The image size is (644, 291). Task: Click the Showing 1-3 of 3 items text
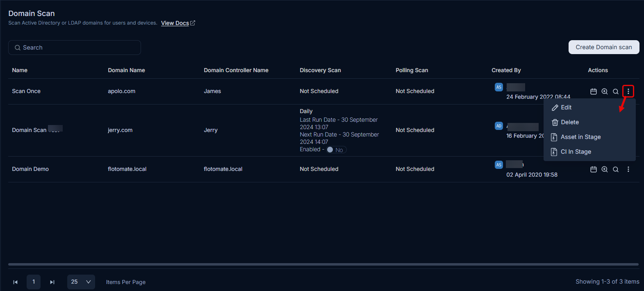608,282
